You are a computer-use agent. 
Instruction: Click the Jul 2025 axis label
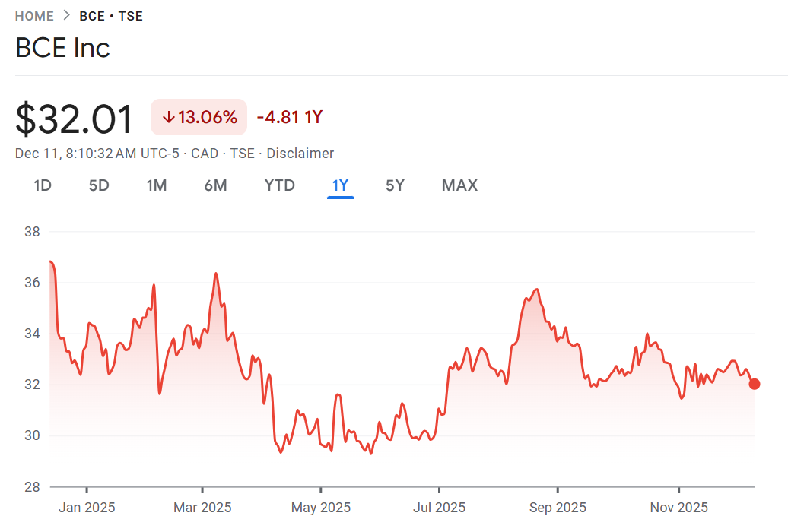click(439, 507)
